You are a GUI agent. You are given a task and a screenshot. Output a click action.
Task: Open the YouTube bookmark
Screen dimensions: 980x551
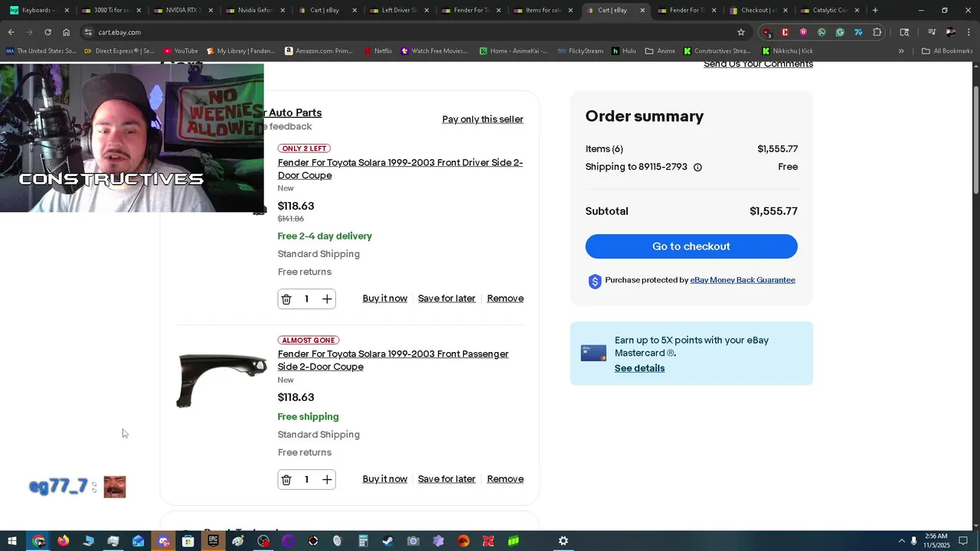tap(181, 51)
